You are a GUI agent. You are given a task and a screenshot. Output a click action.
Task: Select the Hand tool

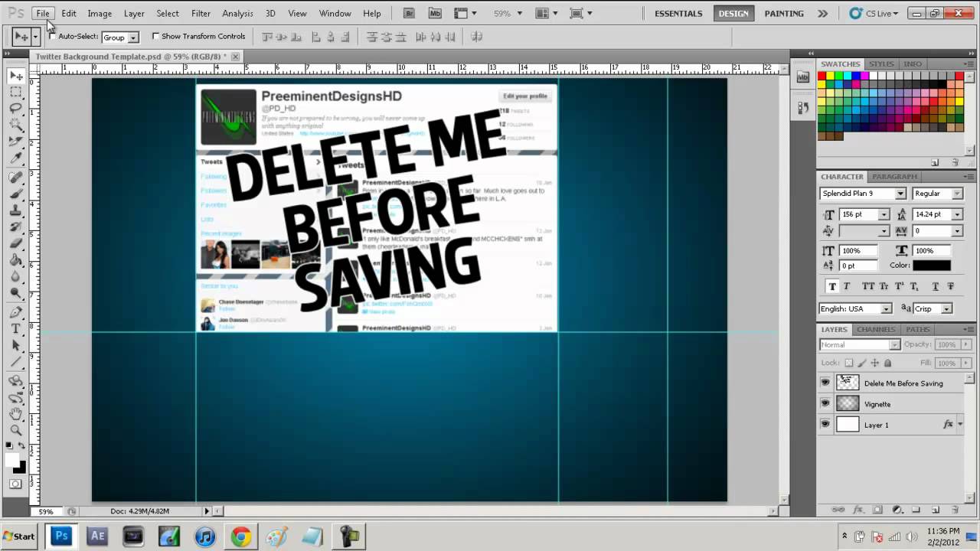[15, 414]
